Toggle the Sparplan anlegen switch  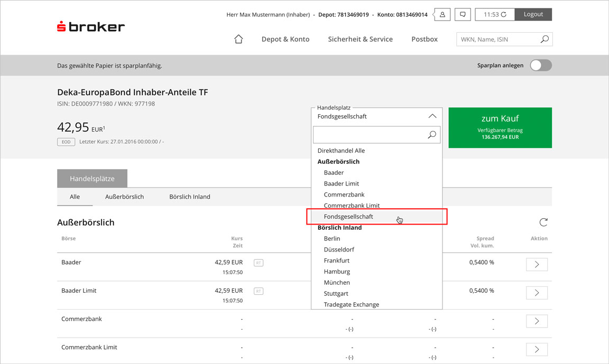541,65
